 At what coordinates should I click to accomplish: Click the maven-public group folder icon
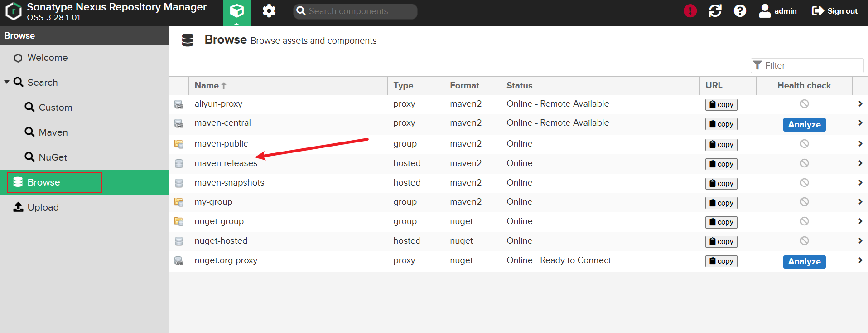click(x=179, y=144)
